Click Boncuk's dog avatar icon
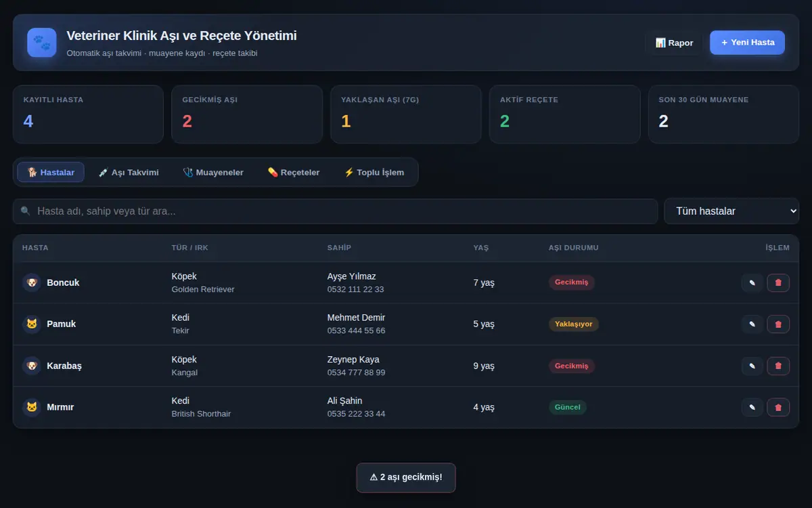812x508 pixels. pos(32,282)
